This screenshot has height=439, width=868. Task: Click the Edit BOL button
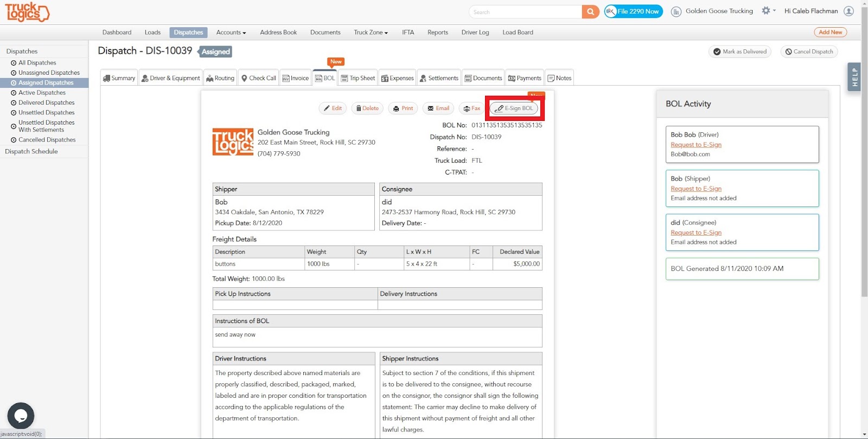(333, 108)
